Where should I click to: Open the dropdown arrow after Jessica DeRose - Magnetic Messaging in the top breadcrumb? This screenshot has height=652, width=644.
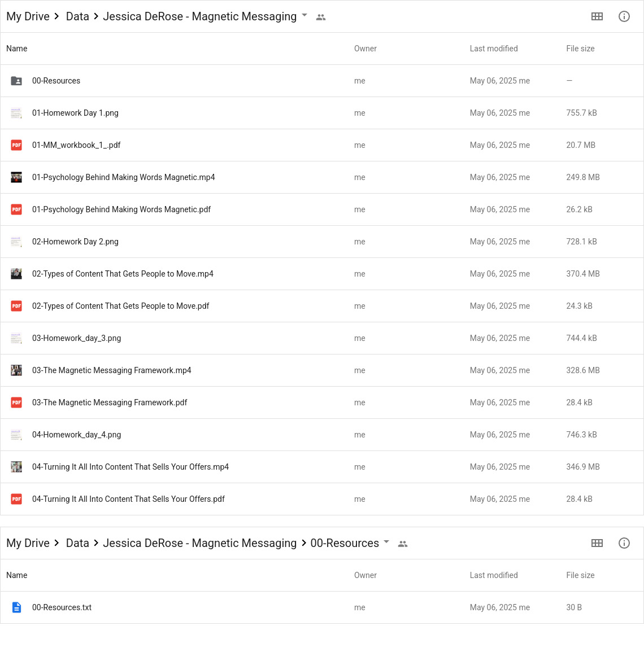(x=304, y=15)
